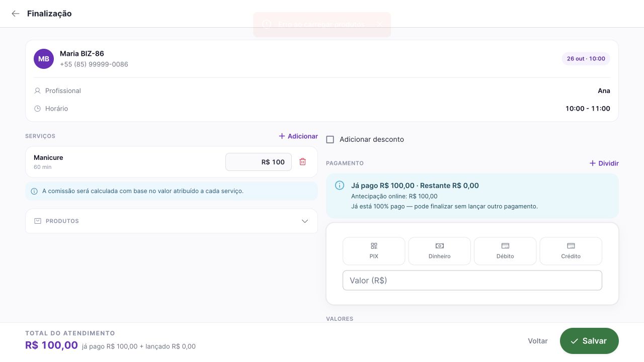Add a service with Adicionar
The image size is (644, 362).
[298, 136]
